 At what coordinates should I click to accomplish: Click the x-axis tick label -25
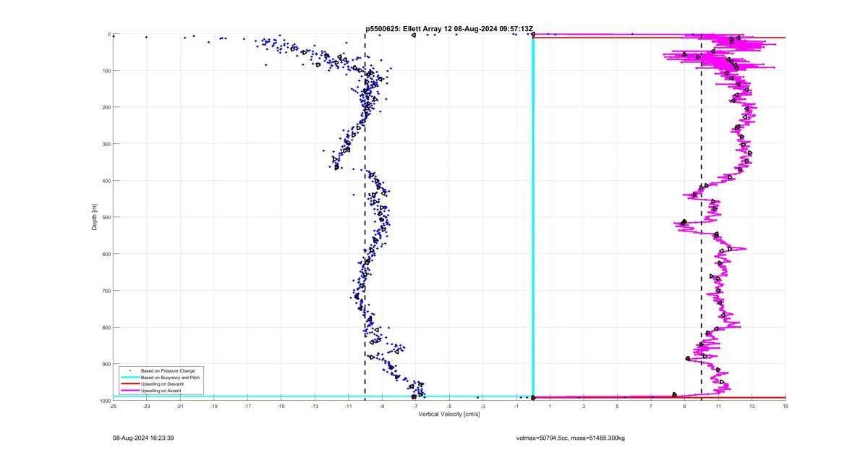pos(113,407)
